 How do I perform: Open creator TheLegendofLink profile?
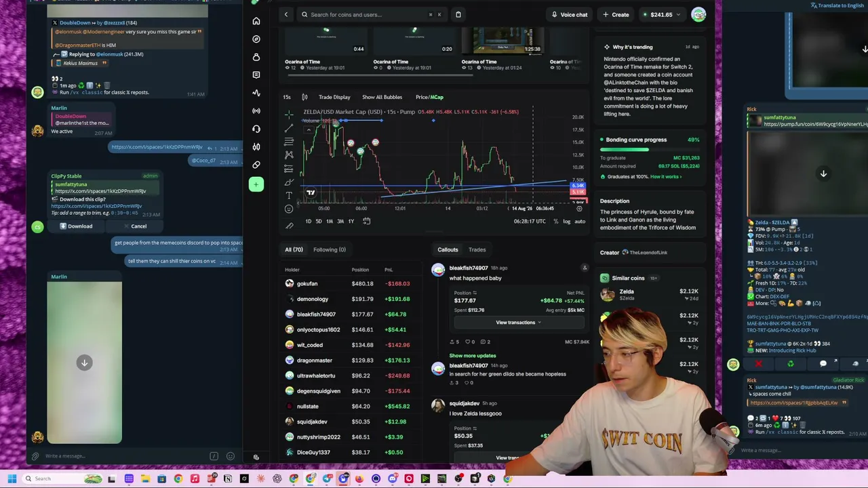tap(645, 253)
